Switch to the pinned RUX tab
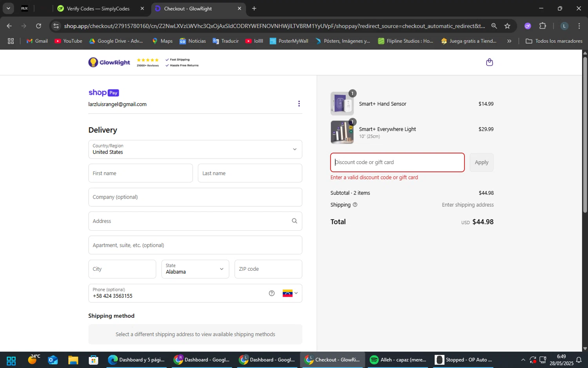 [24, 8]
